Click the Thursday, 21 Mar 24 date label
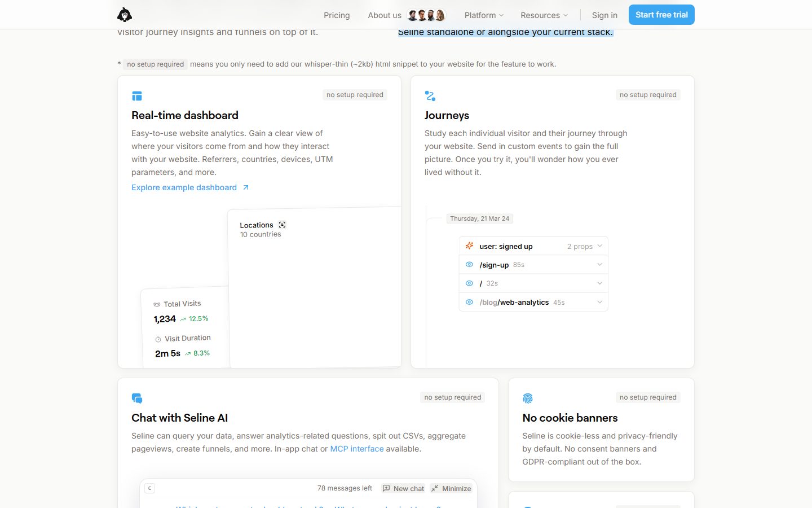The image size is (812, 508). coord(479,218)
